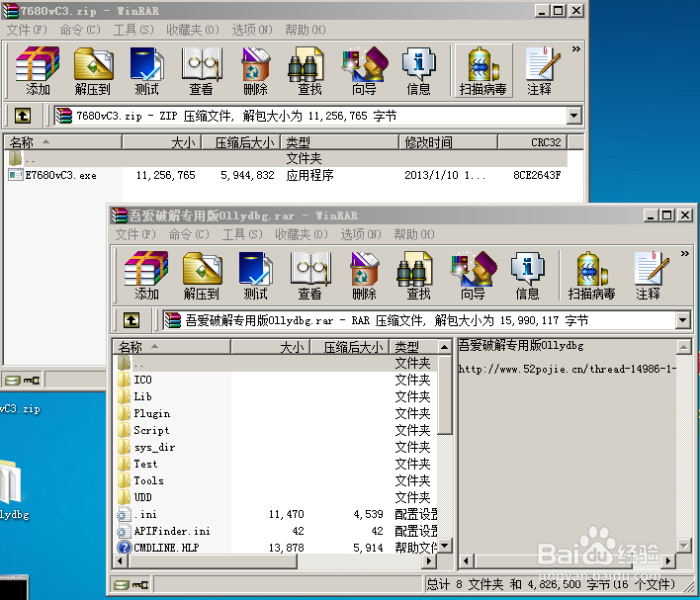Sort by 类型 column in Ollydbg.rar window

point(414,347)
